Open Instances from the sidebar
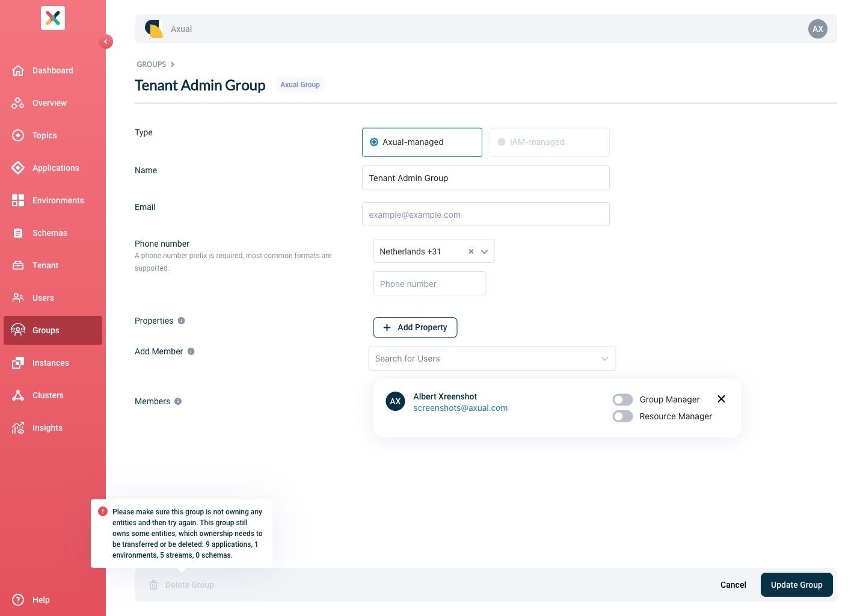Viewport: 866px width, 616px height. (53, 363)
